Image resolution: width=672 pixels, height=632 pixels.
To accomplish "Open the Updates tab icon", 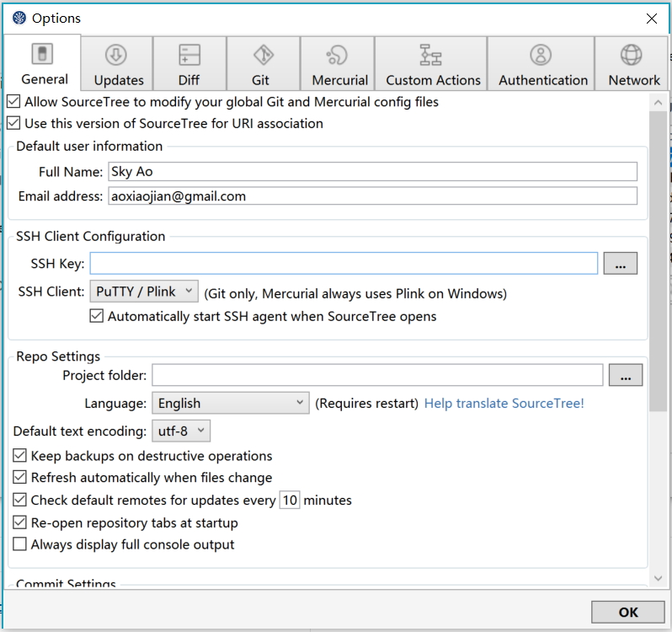I will (118, 55).
